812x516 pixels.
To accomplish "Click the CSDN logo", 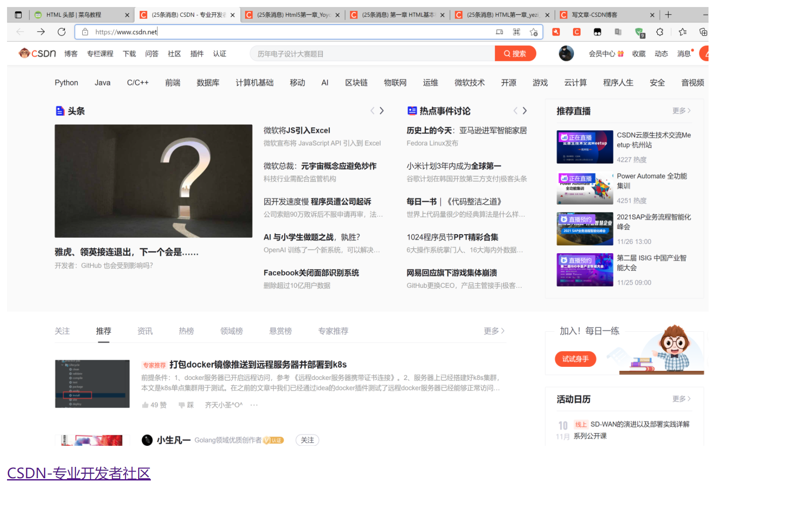I will coord(37,54).
